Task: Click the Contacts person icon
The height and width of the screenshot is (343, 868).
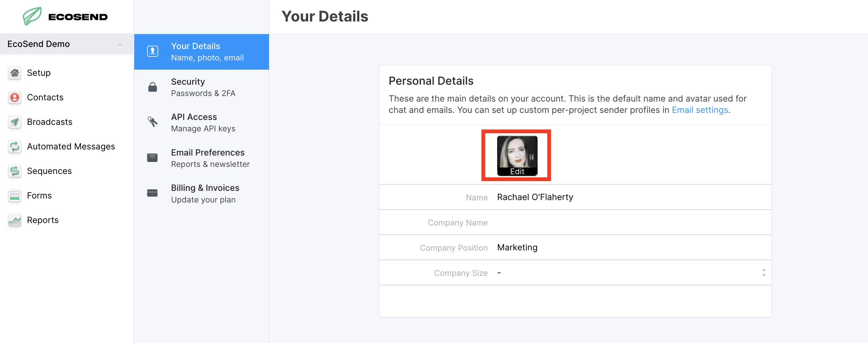Action: click(14, 98)
